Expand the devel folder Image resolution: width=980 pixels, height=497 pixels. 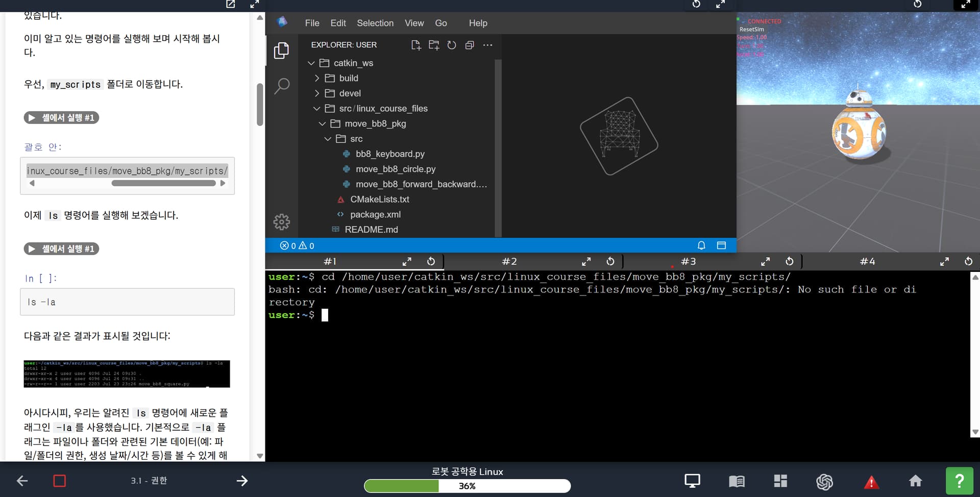point(350,93)
